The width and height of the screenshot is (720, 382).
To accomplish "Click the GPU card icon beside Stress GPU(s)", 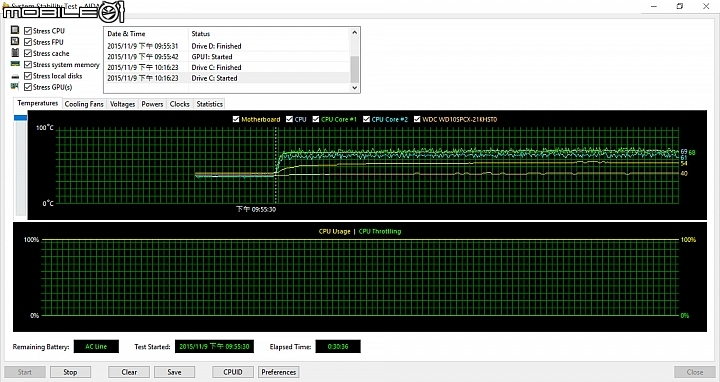I will [15, 86].
